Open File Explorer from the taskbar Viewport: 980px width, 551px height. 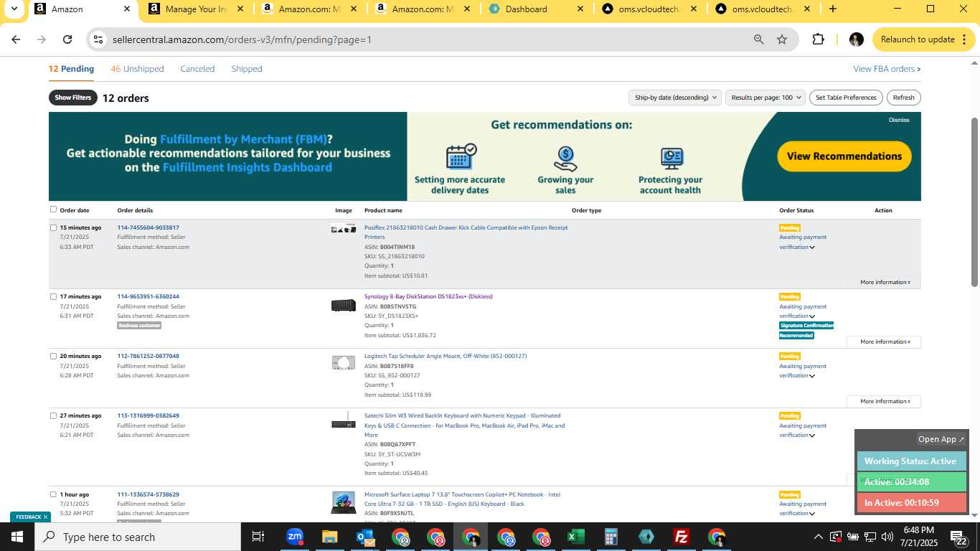[x=329, y=537]
